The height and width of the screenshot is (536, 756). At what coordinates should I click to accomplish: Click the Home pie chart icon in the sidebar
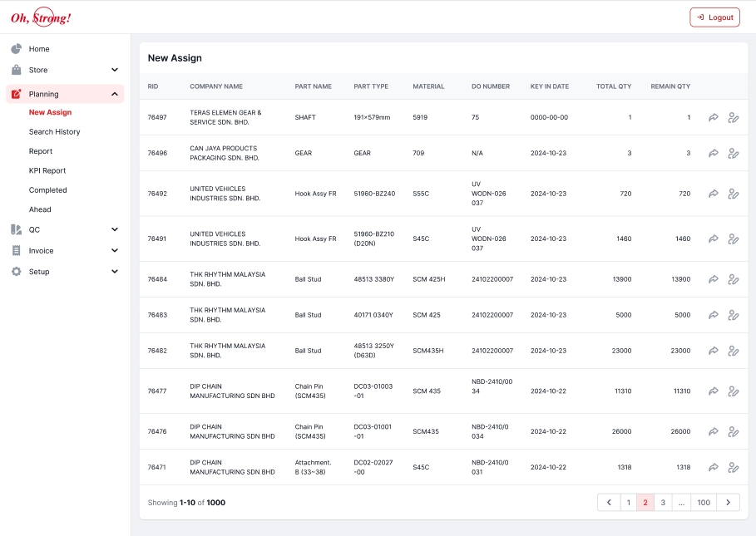(x=17, y=49)
